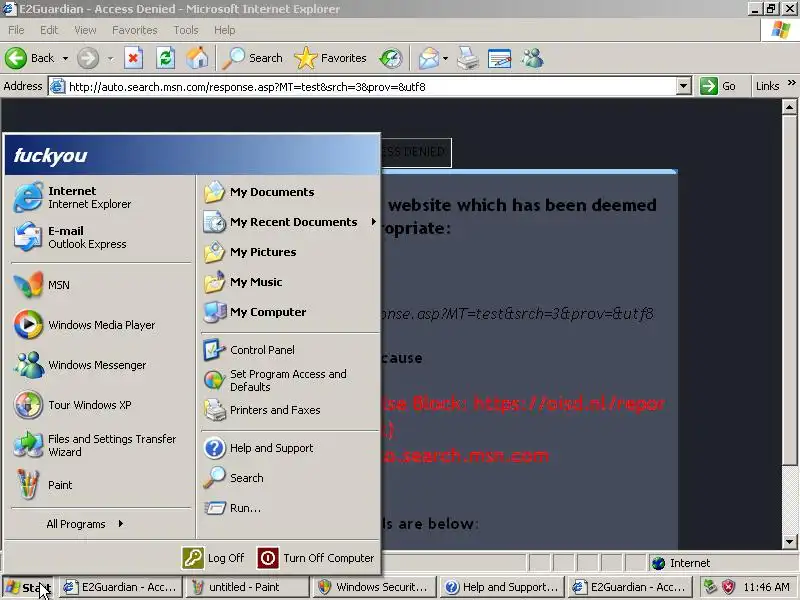Print the page with printer icon

pos(467,58)
